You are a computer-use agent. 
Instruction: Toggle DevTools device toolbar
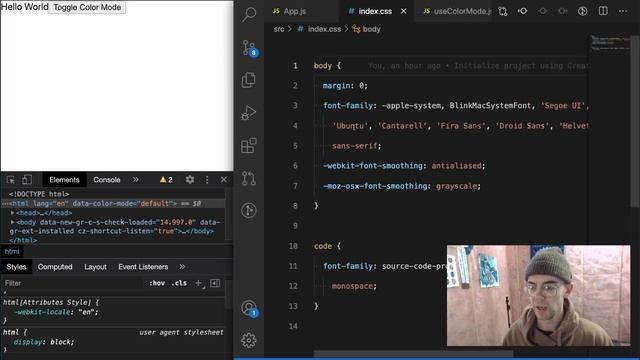(27, 180)
